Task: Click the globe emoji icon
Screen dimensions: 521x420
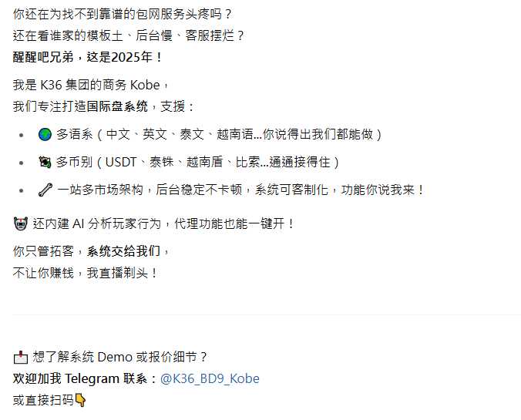Action: [45, 135]
